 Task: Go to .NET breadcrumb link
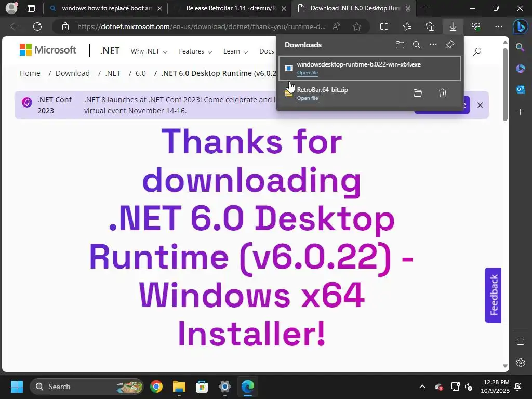113,73
